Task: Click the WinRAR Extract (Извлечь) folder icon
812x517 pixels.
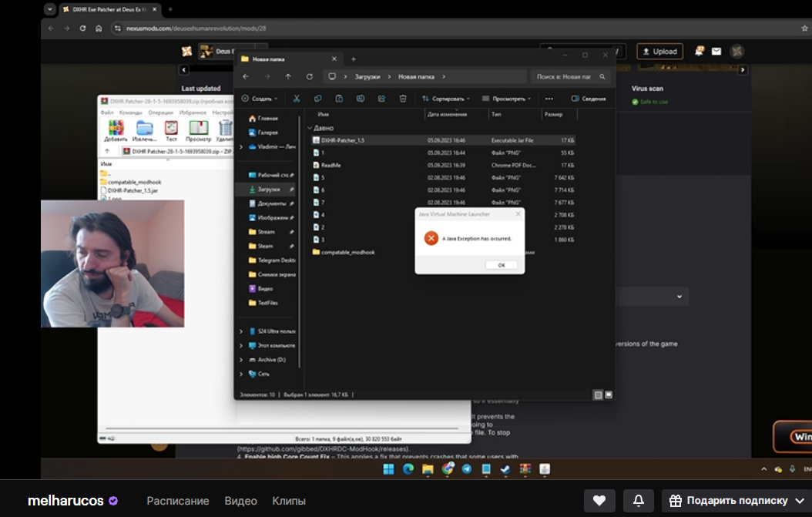Action: point(144,129)
